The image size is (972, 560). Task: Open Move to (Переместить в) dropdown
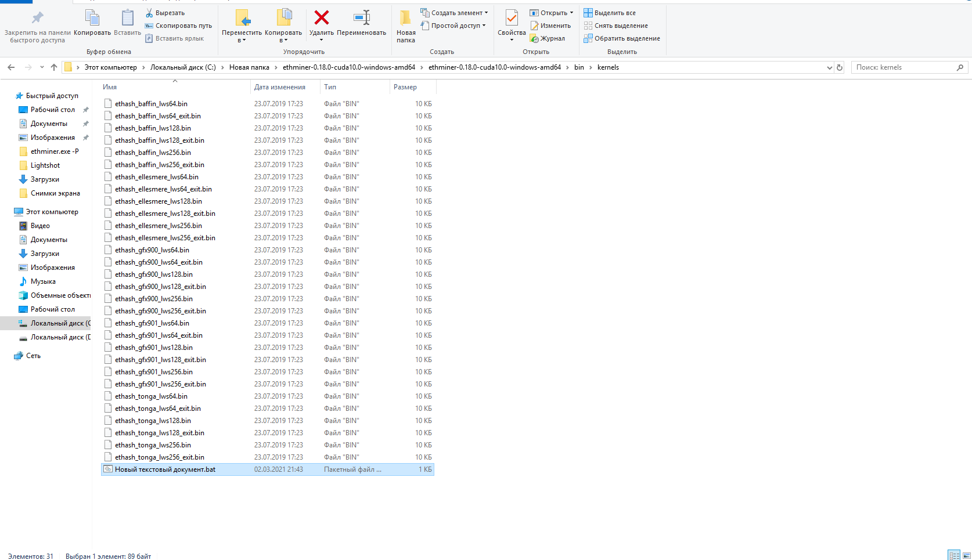[x=242, y=27]
